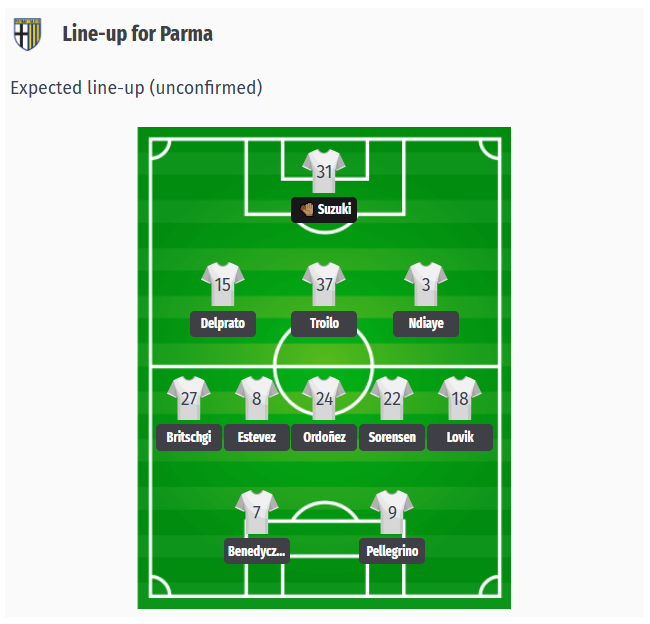This screenshot has width=650, height=624.
Task: Click the Parma club crest icon
Action: click(x=27, y=34)
